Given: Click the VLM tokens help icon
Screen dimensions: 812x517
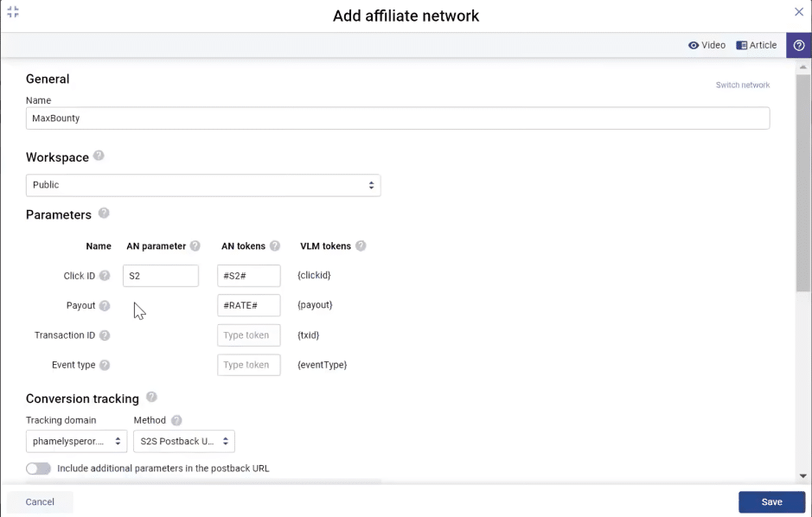Looking at the screenshot, I should [x=361, y=246].
